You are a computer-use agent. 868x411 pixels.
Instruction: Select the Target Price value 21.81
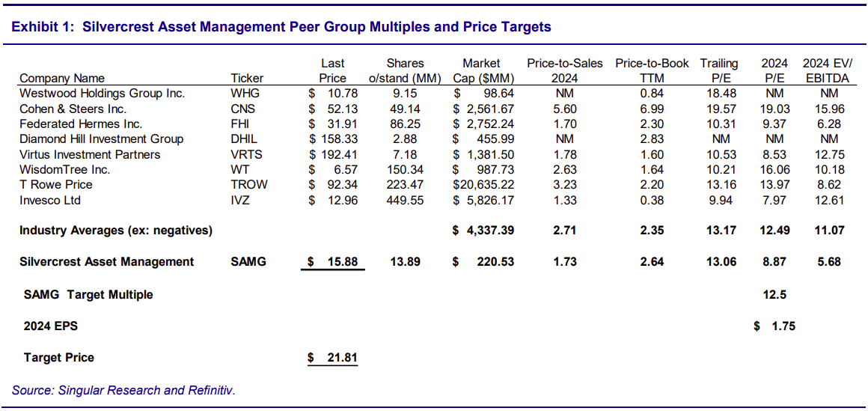click(x=332, y=358)
